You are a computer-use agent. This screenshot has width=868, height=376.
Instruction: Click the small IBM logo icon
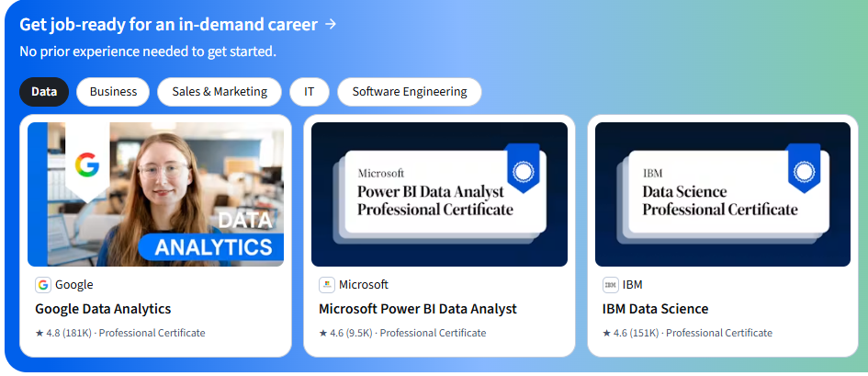611,285
